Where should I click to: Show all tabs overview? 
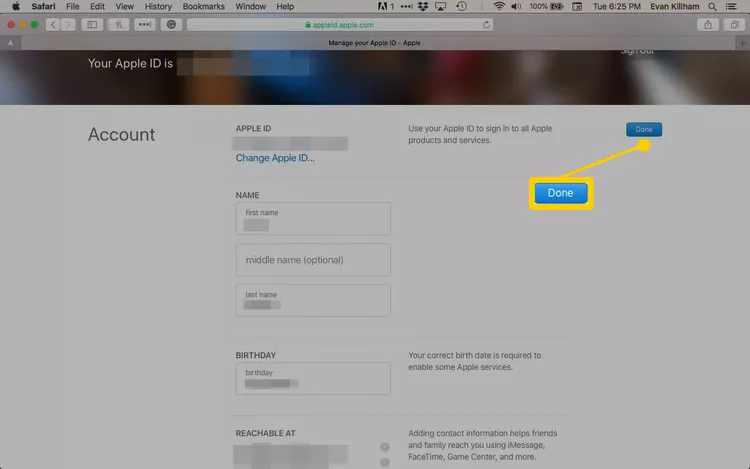click(x=734, y=24)
